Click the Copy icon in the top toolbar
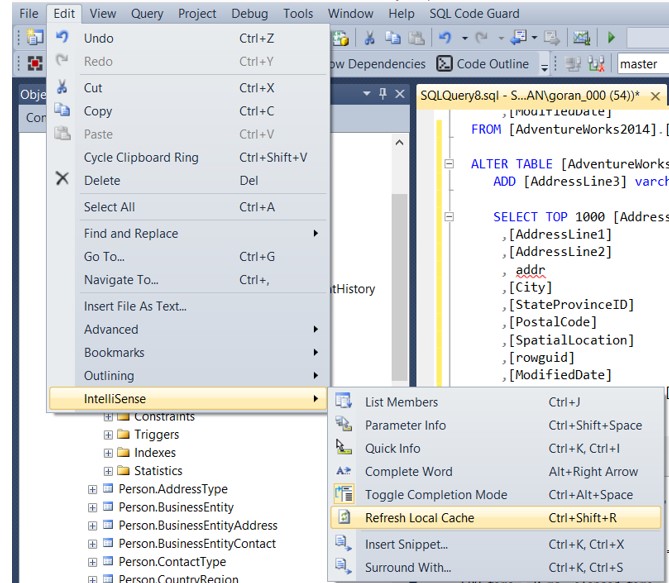The height and width of the screenshot is (583, 669). click(x=393, y=38)
